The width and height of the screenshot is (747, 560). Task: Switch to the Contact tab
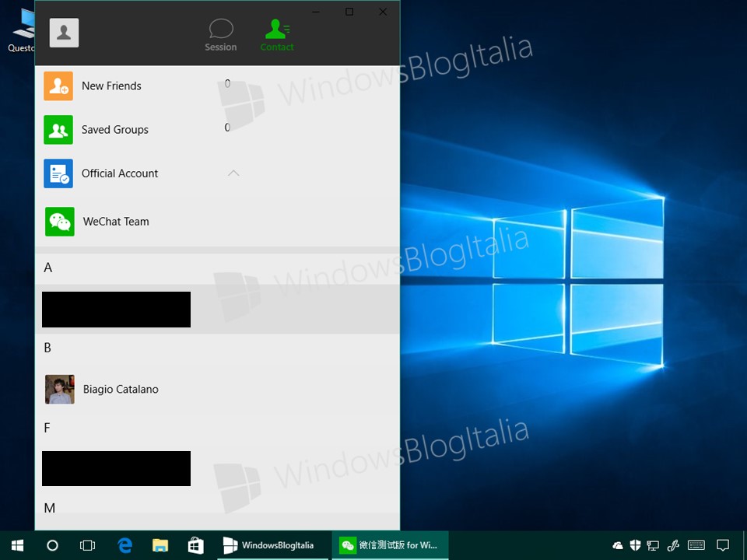click(x=277, y=35)
